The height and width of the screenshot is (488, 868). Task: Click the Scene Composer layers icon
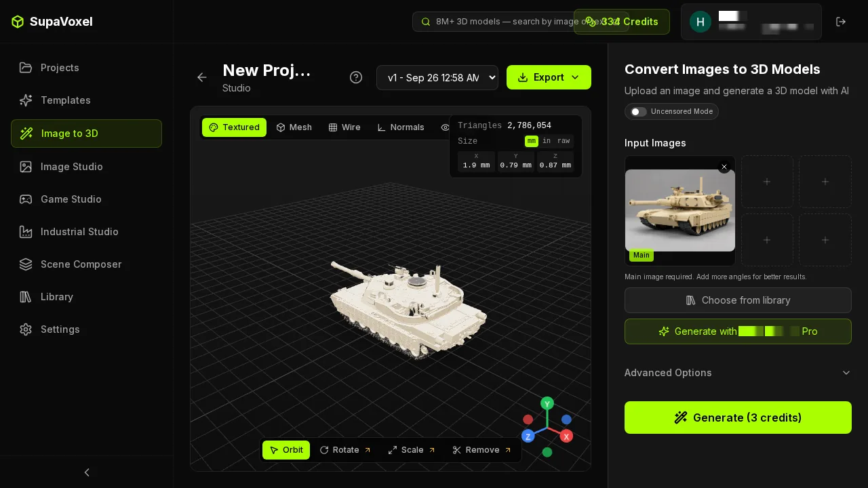pos(26,264)
